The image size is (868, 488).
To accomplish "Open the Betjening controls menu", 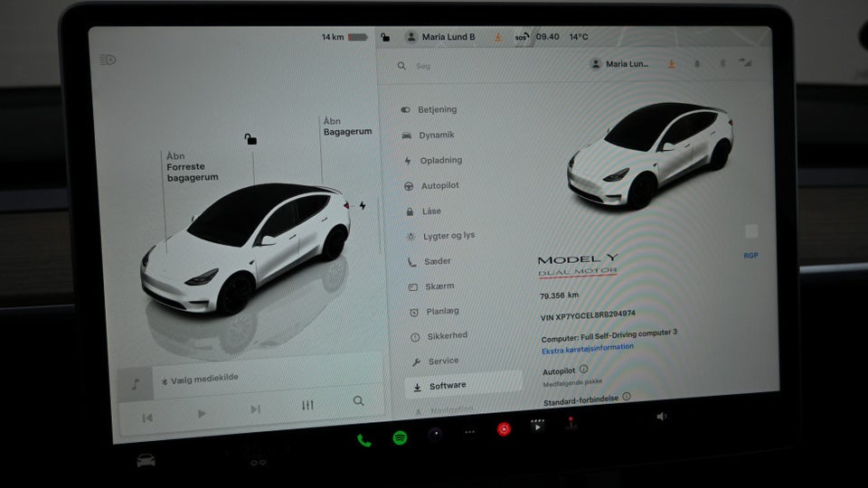I will [x=429, y=109].
